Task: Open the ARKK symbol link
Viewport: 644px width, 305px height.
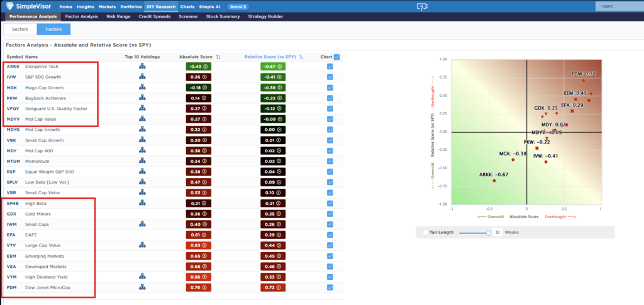Action: [x=13, y=66]
